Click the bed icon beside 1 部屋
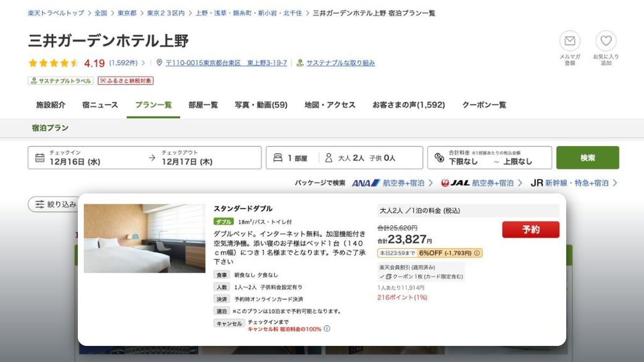 278,158
